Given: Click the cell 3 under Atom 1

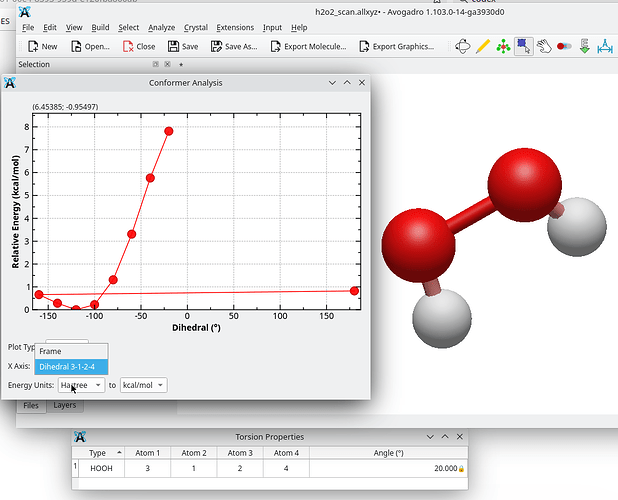Looking at the screenshot, I should click(x=147, y=468).
